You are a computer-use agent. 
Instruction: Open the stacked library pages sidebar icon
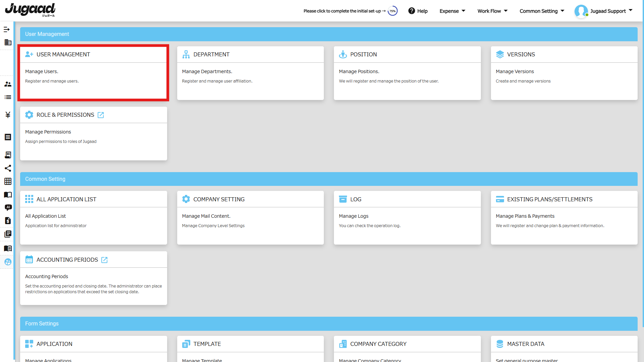pos(8,234)
